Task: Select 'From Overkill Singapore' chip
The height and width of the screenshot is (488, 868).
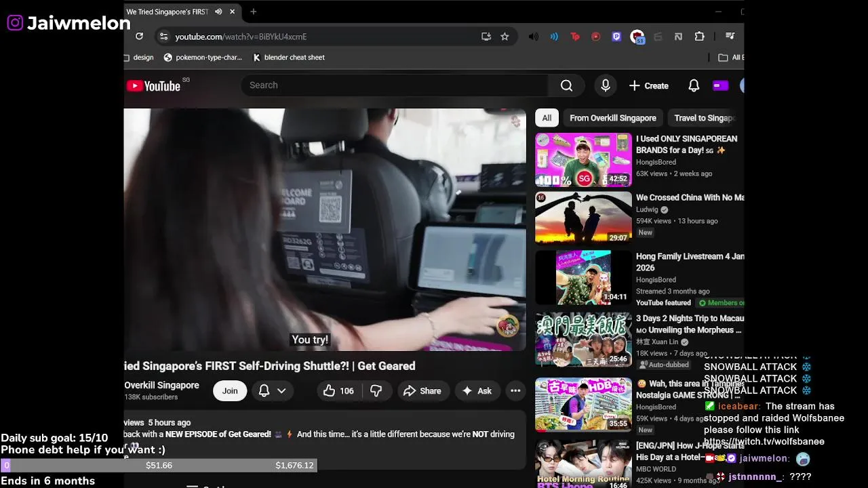Action: 613,118
